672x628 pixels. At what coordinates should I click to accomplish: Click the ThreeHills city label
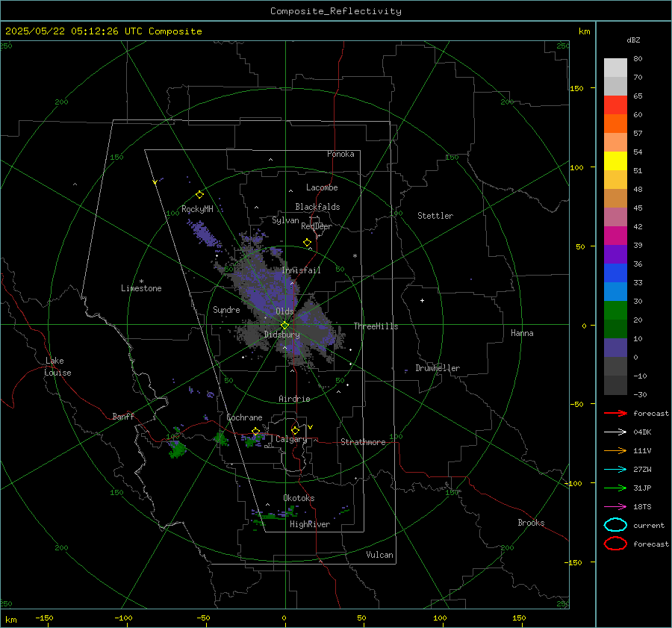coord(376,326)
